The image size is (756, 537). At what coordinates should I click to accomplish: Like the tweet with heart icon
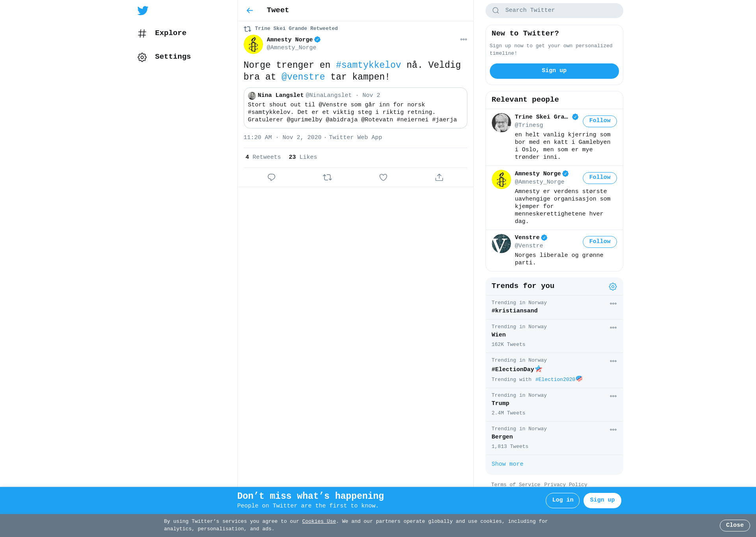[x=383, y=177]
